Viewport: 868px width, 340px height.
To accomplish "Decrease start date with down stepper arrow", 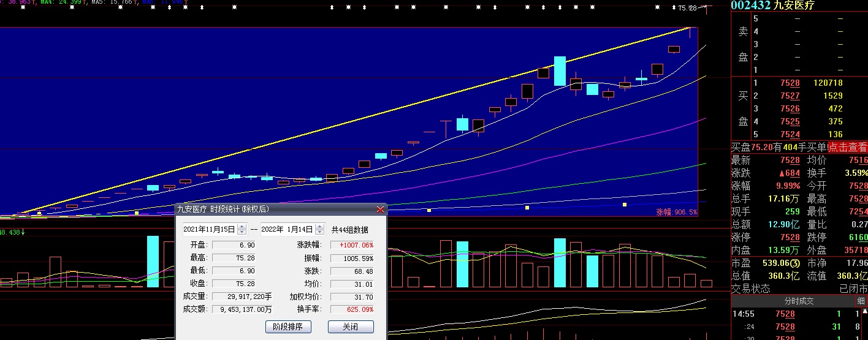I will coord(242,232).
